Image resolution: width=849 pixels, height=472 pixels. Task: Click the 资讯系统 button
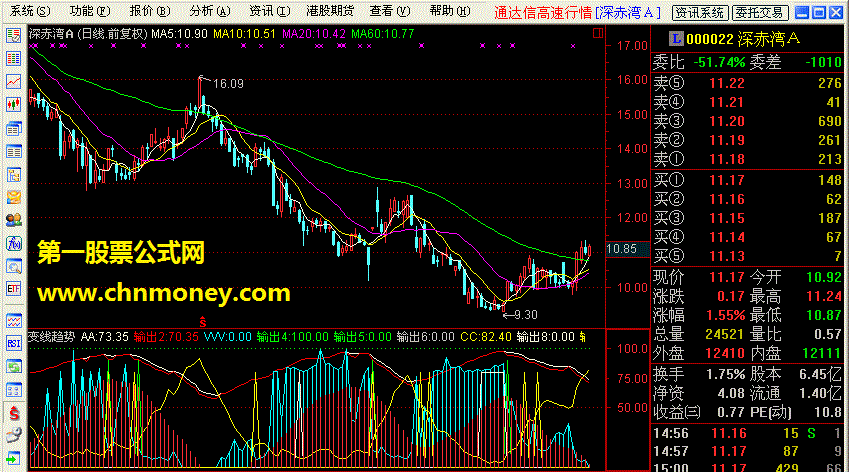coord(700,12)
